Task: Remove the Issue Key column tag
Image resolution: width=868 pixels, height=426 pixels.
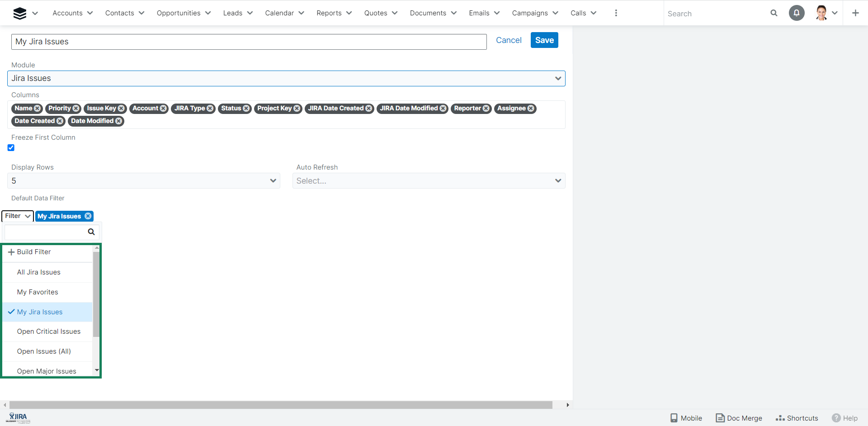Action: (121, 109)
